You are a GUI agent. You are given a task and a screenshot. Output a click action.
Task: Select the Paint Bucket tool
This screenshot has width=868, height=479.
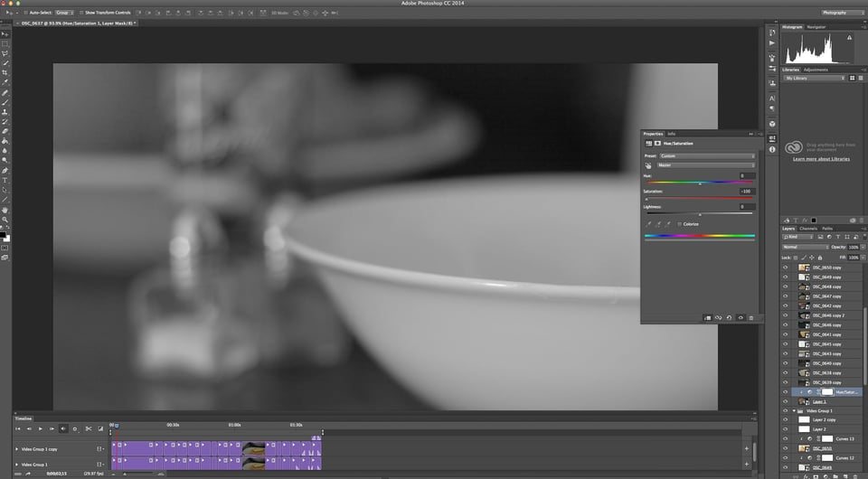(x=5, y=141)
